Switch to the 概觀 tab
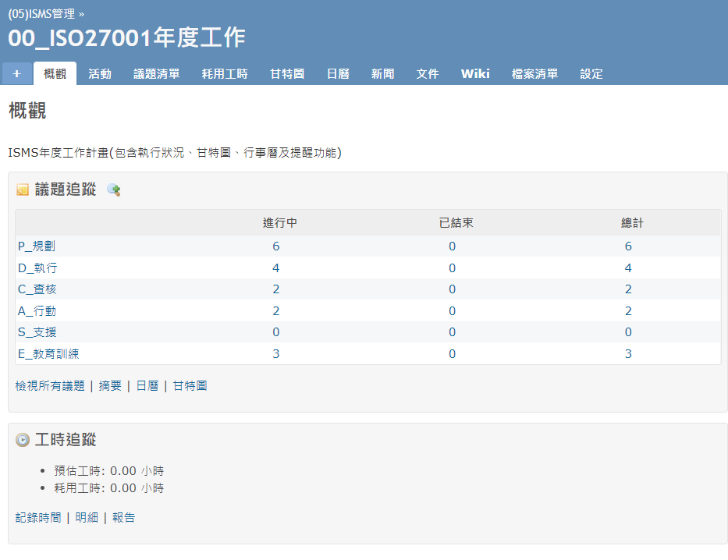 [55, 73]
